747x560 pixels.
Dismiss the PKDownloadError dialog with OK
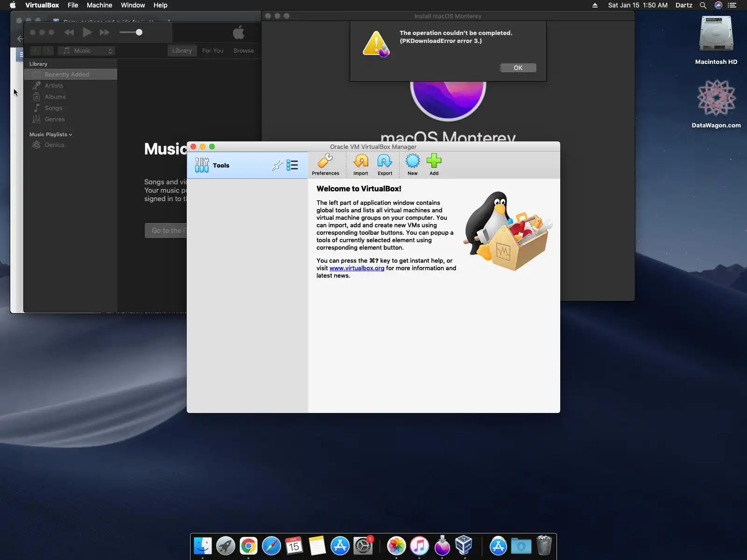[518, 68]
